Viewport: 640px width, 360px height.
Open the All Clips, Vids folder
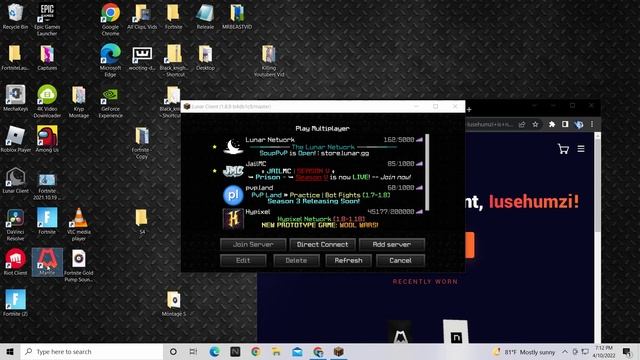142,17
